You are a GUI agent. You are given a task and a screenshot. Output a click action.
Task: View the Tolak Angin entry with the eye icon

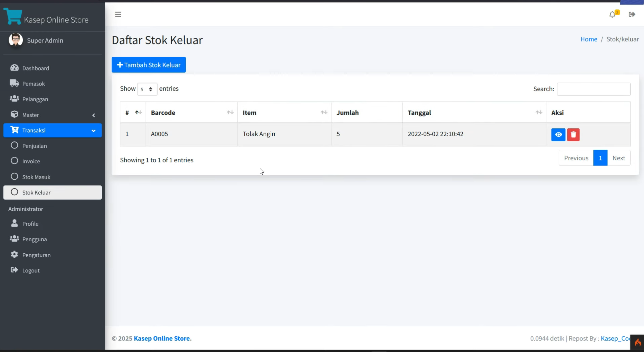coord(558,135)
